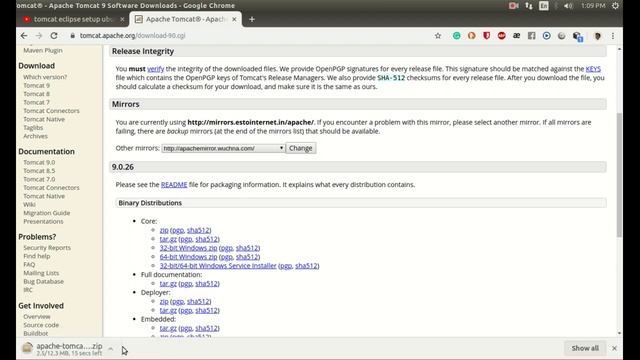640x360 pixels.
Task: Open Taglibs sidebar link
Action: 33,128
